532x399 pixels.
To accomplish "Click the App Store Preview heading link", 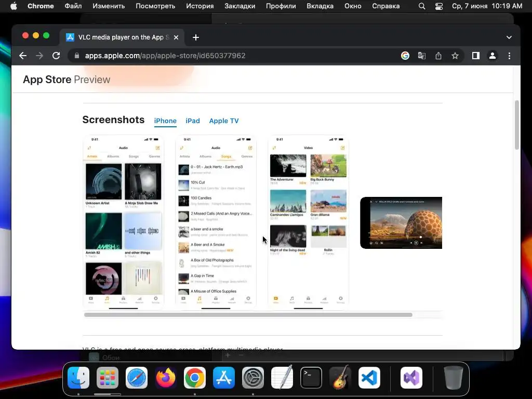I will [x=66, y=79].
